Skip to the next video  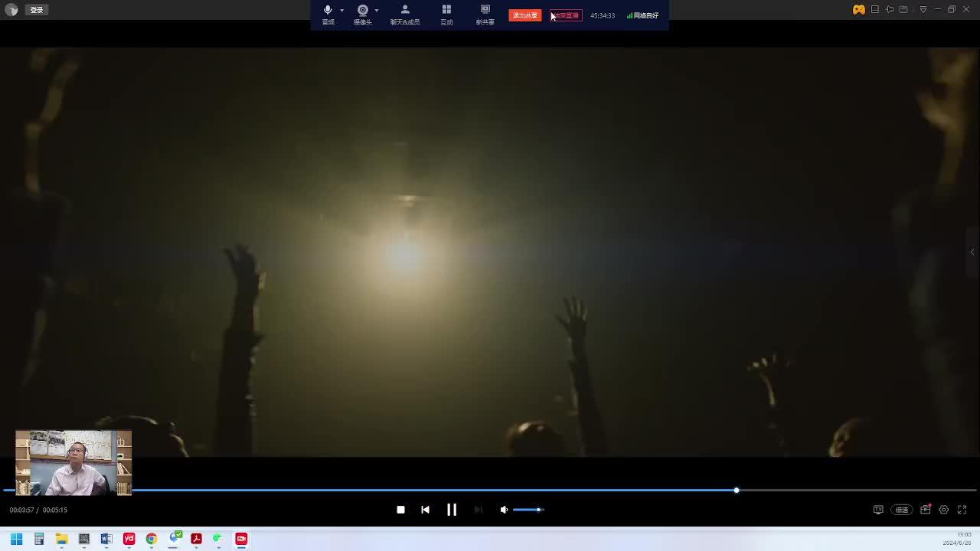[479, 510]
